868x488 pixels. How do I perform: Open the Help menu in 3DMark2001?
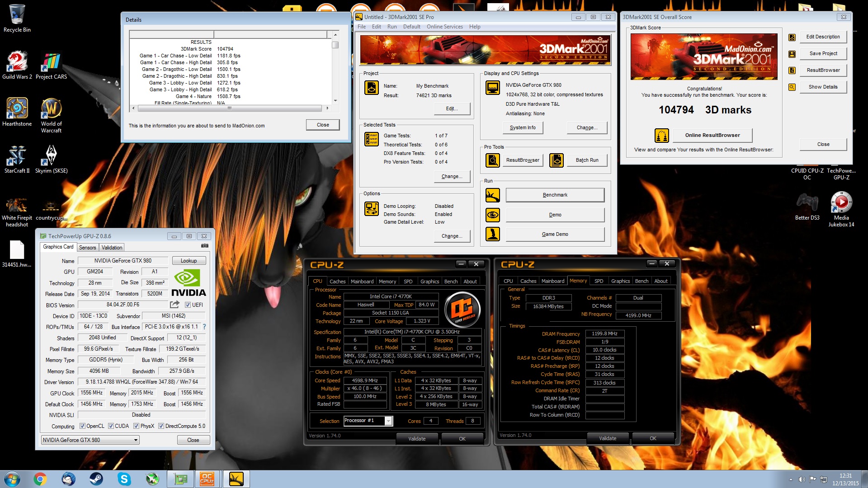[475, 27]
